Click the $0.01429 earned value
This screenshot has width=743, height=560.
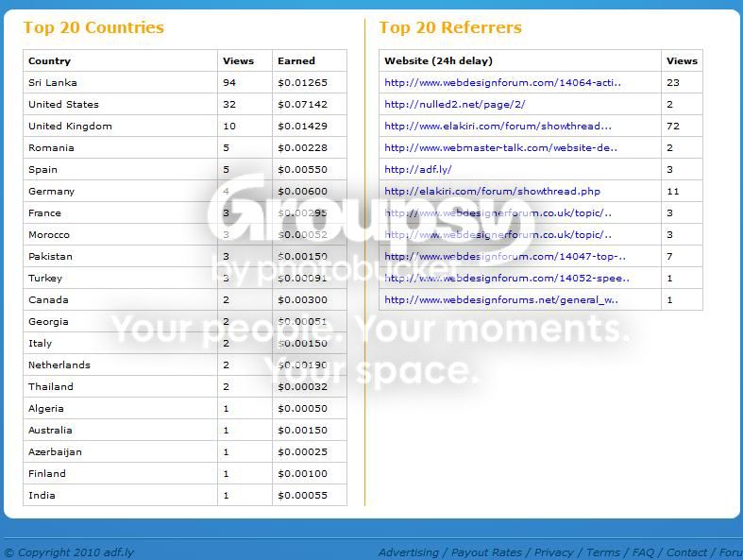(302, 127)
